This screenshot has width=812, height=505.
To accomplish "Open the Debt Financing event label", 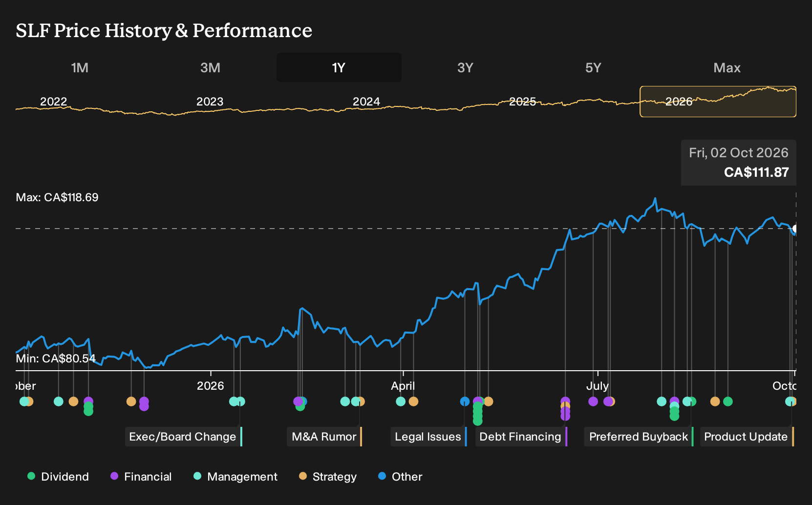I will [x=521, y=437].
